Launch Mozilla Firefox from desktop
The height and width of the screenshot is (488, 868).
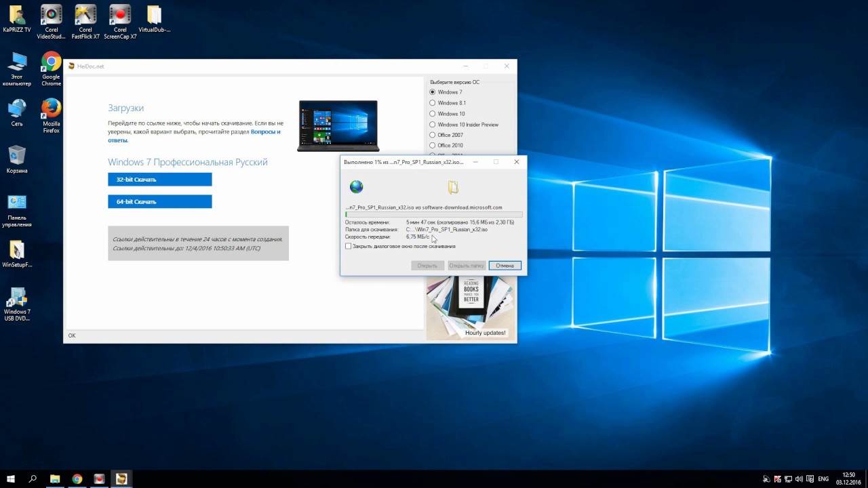point(51,116)
